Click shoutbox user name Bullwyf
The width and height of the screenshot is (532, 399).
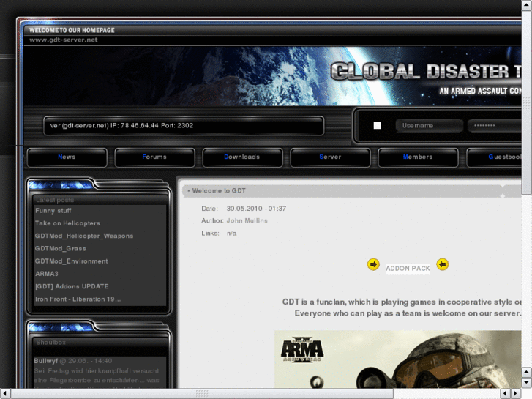46,361
